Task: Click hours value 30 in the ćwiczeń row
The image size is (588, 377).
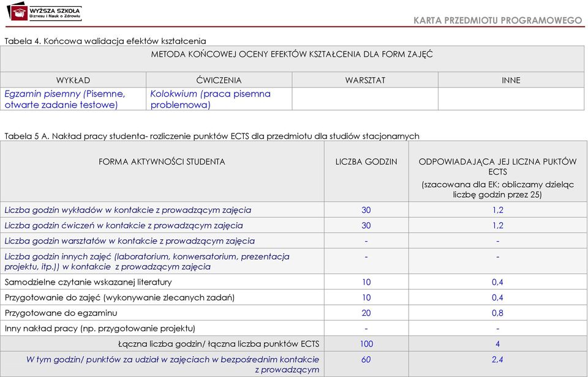Action: [366, 225]
